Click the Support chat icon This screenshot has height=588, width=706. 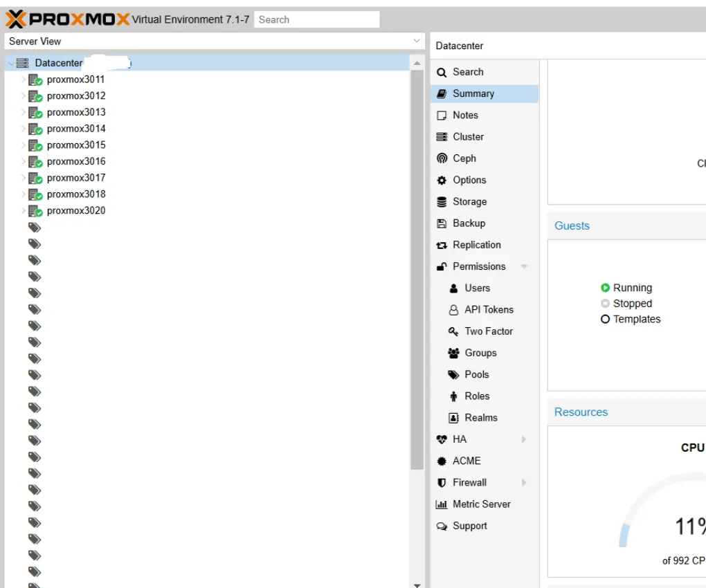pos(442,526)
